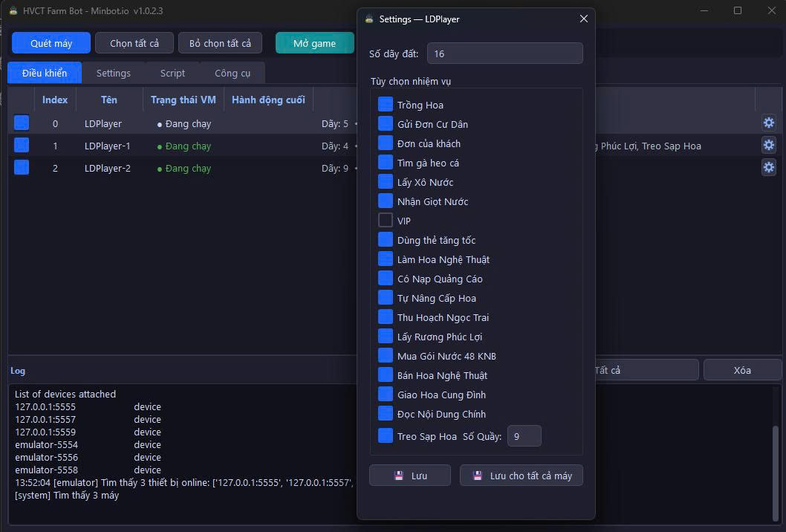Viewport: 786px width, 532px height.
Task: Open settings gear for LDPlayer-2 row
Action: (x=768, y=167)
